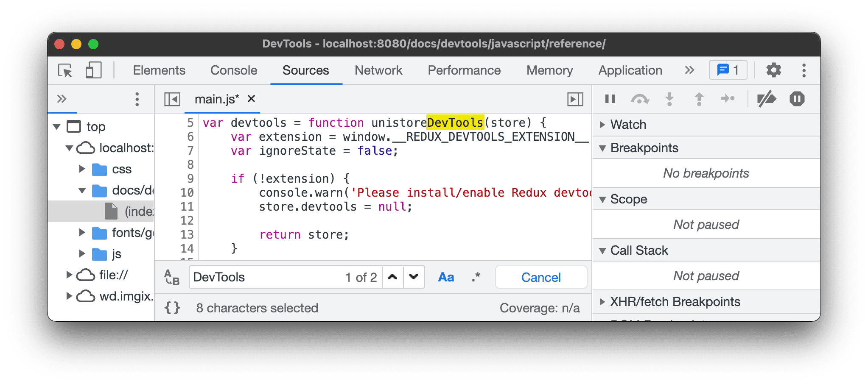This screenshot has width=868, height=384.
Task: Hide the file navigator sidebar
Action: coord(172,99)
